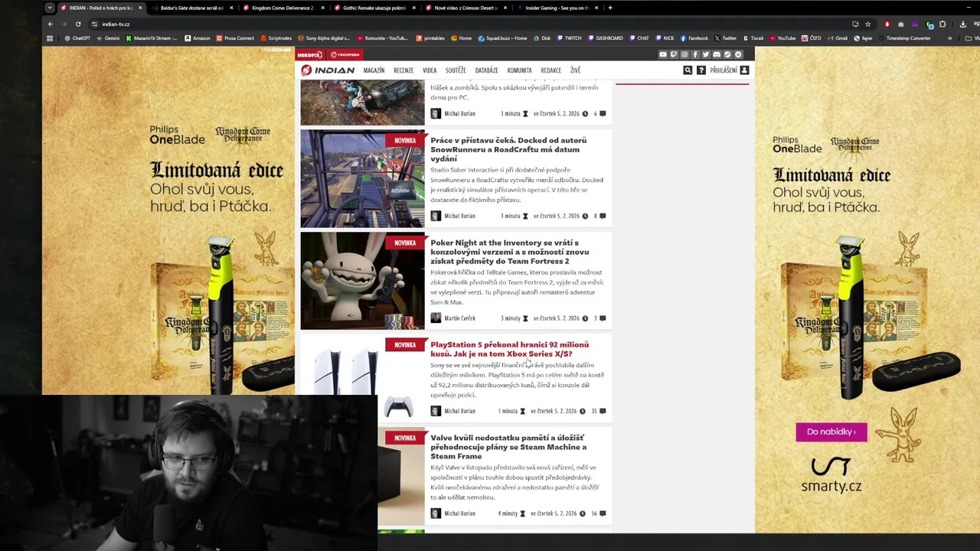Screen dimensions: 980x551
Task: Bookmark this page with the star icon
Action: pos(867,24)
